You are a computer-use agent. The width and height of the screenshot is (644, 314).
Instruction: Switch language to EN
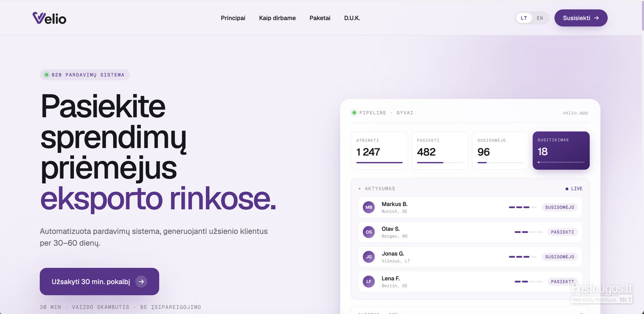point(540,18)
